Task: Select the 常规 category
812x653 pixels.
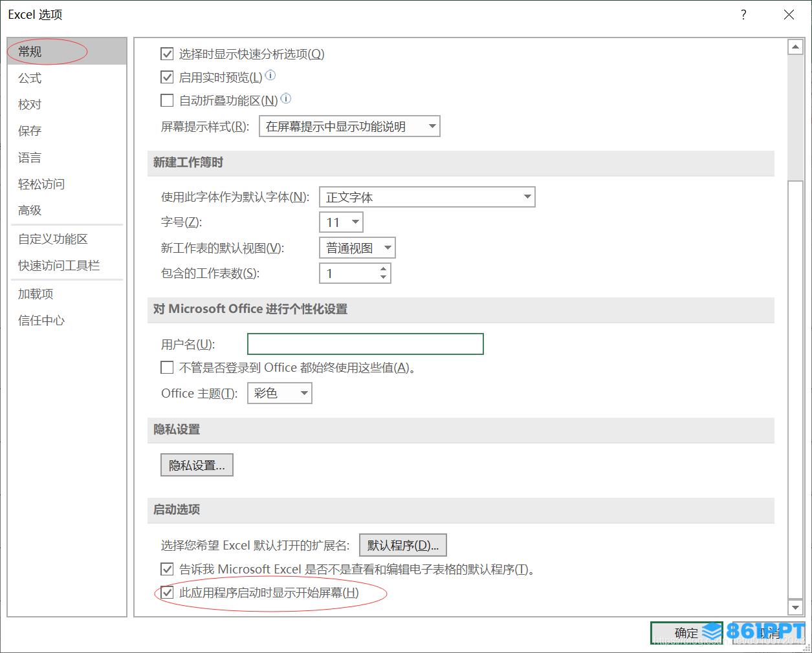Action: coord(67,52)
